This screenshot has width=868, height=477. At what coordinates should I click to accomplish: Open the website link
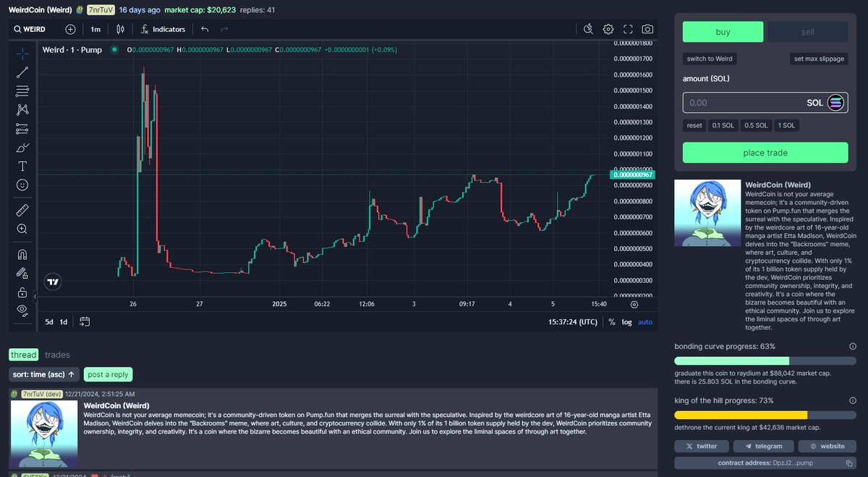point(827,446)
